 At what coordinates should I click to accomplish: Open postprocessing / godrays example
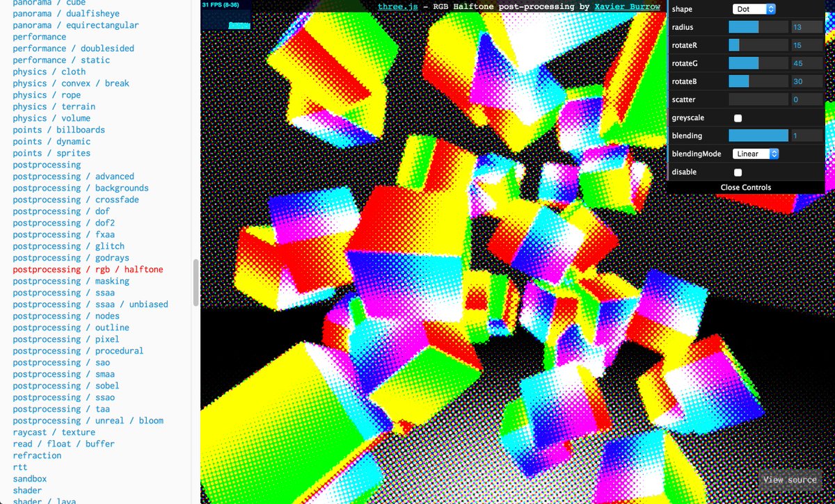click(x=71, y=258)
